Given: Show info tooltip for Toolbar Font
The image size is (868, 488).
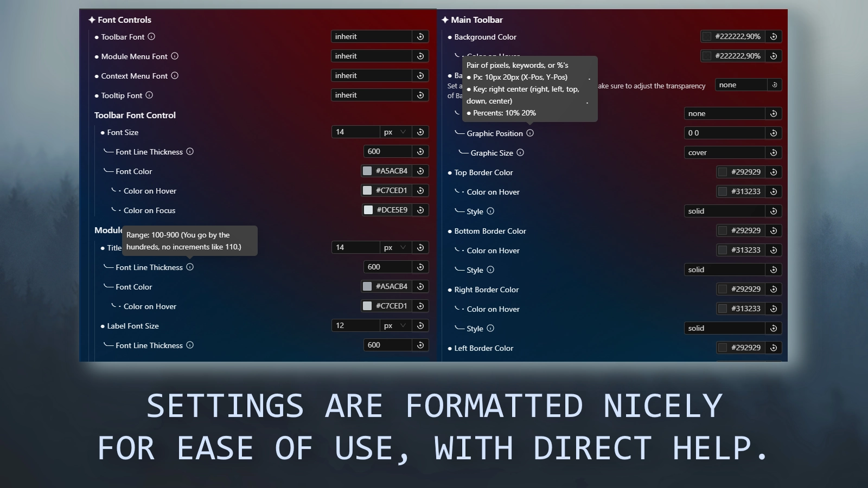Looking at the screenshot, I should pos(151,37).
